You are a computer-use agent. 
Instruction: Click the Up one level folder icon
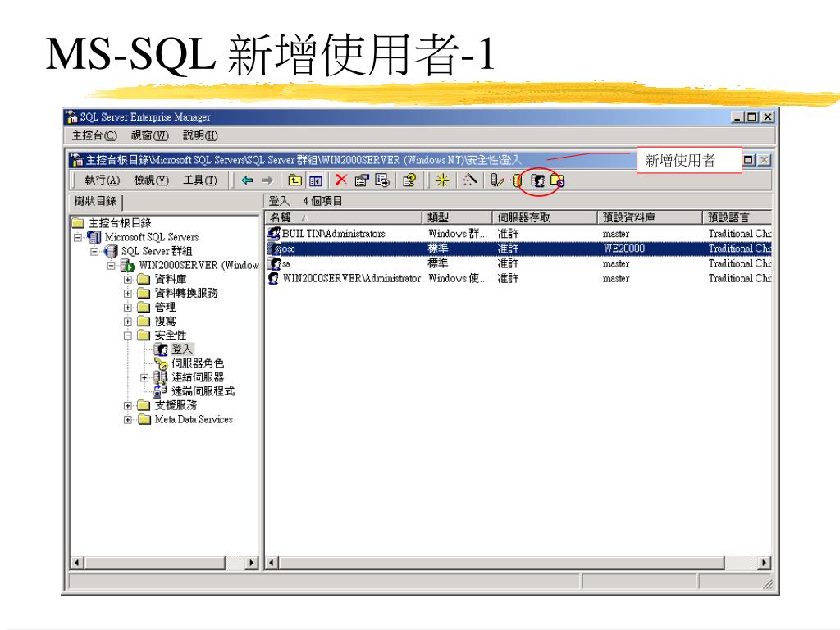click(294, 180)
